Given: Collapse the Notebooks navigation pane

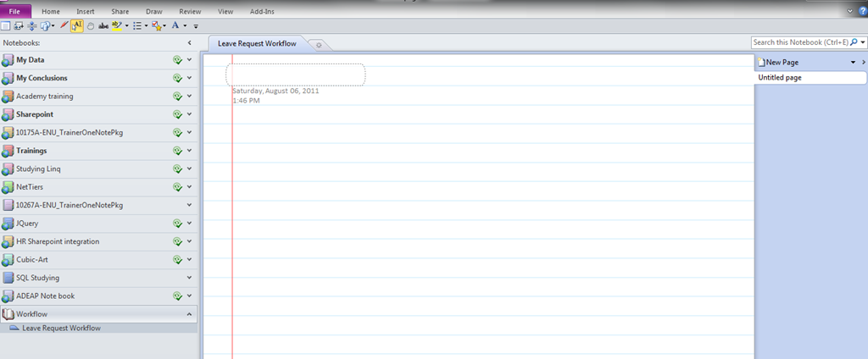Looking at the screenshot, I should coord(189,42).
